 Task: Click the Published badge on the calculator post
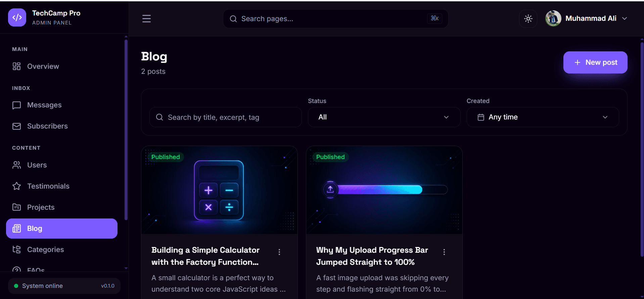[x=166, y=157]
